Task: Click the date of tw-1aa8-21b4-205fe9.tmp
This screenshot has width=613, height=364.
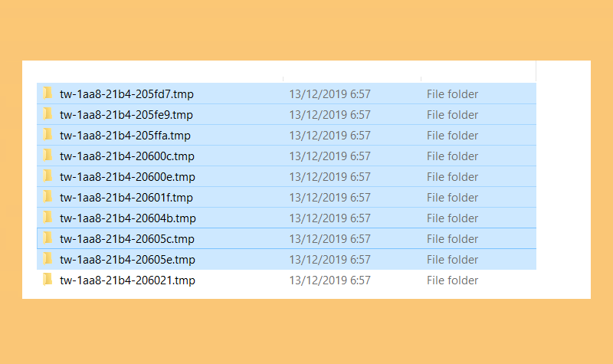Action: pyautogui.click(x=329, y=115)
